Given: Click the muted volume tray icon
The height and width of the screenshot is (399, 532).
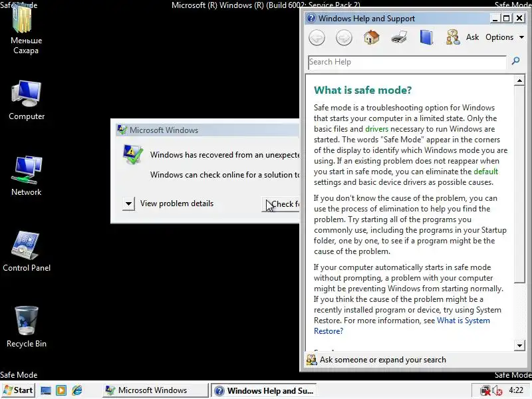Looking at the screenshot, I should pyautogui.click(x=497, y=390).
